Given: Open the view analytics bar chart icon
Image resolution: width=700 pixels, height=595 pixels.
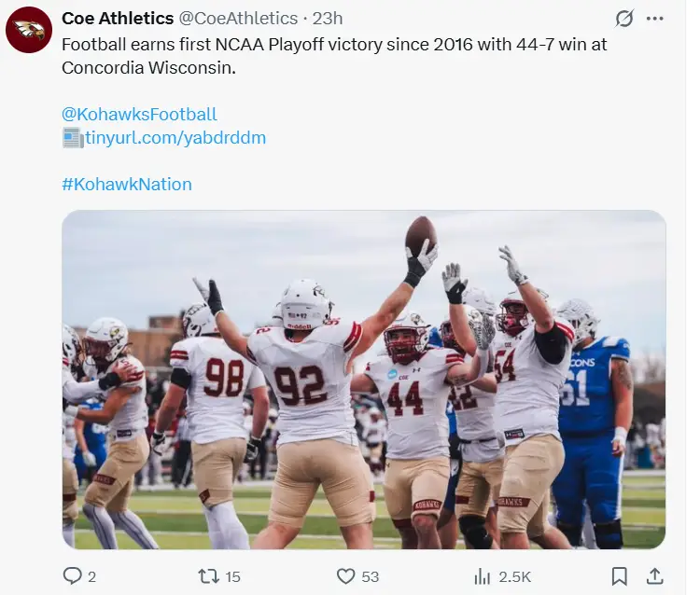Looking at the screenshot, I should tap(483, 575).
